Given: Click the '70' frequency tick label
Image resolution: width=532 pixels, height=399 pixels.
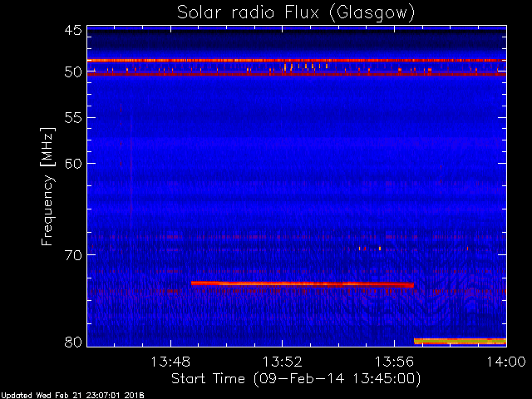Looking at the screenshot, I should [x=73, y=255].
